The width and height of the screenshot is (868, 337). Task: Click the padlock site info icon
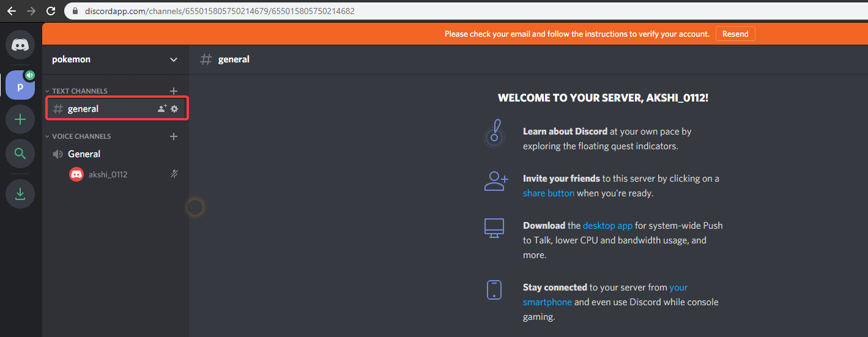(75, 11)
